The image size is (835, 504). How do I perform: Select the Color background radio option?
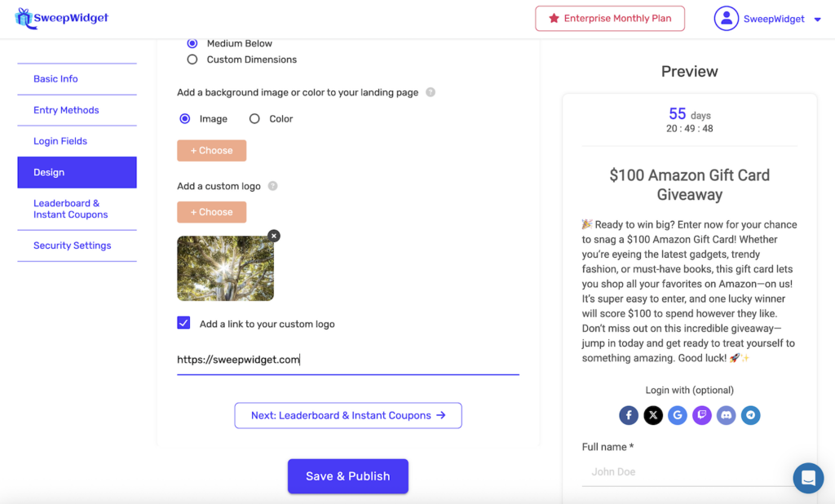click(x=254, y=119)
